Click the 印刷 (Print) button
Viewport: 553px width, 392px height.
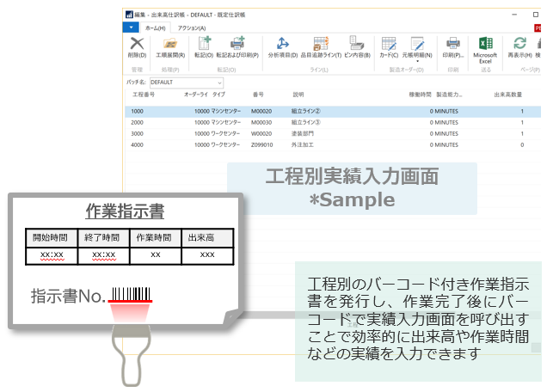[x=452, y=47]
